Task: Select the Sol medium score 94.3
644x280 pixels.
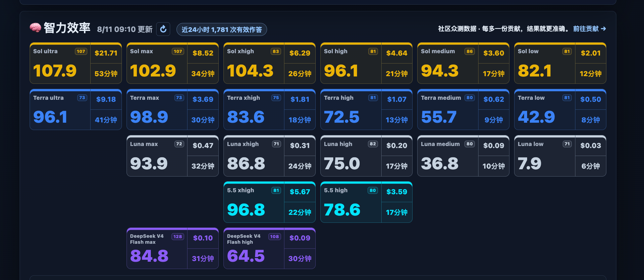Action: click(440, 71)
